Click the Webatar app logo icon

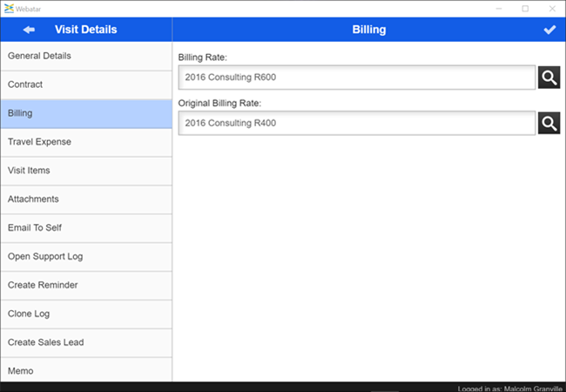click(x=9, y=8)
